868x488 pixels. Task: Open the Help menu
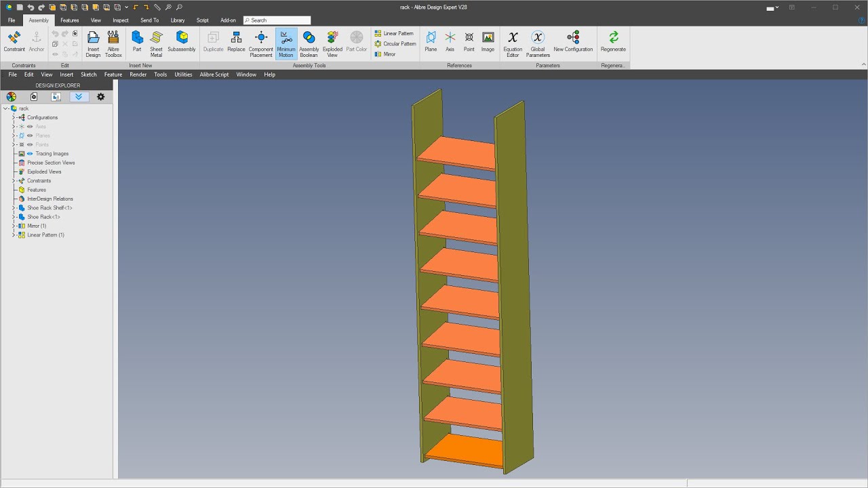270,75
